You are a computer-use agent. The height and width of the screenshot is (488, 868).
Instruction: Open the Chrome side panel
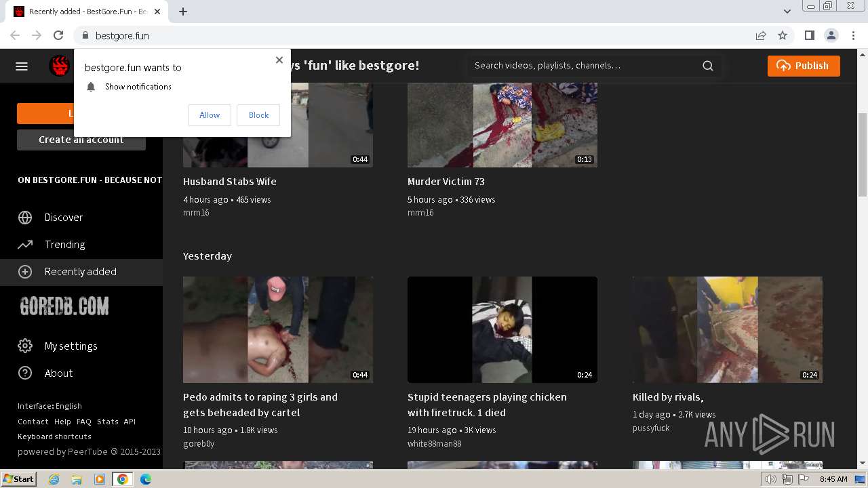pyautogui.click(x=809, y=35)
